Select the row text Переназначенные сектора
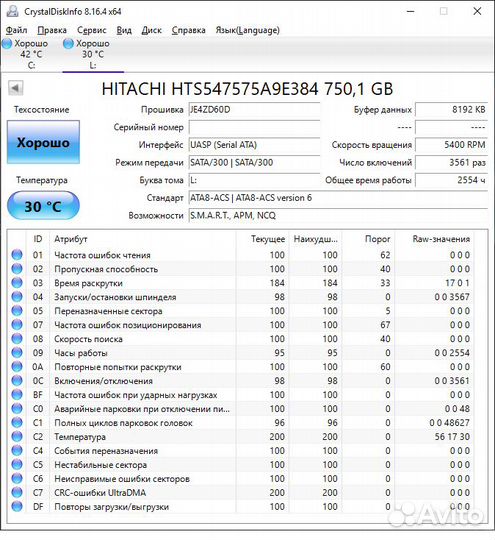 pos(108,311)
